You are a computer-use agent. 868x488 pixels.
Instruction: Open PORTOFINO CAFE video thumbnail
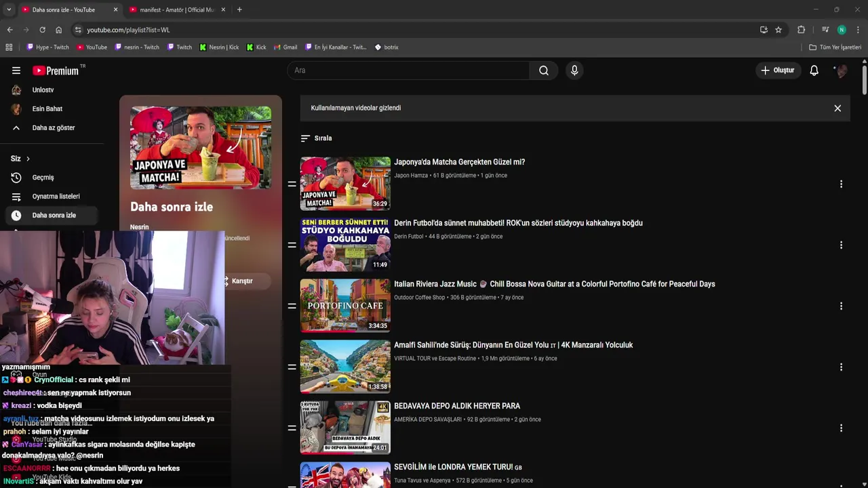point(345,306)
